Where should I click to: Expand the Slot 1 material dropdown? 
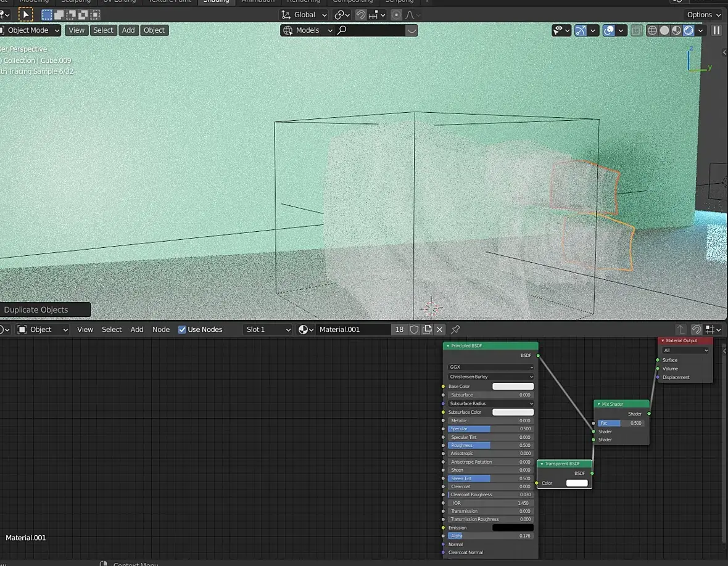click(x=267, y=330)
